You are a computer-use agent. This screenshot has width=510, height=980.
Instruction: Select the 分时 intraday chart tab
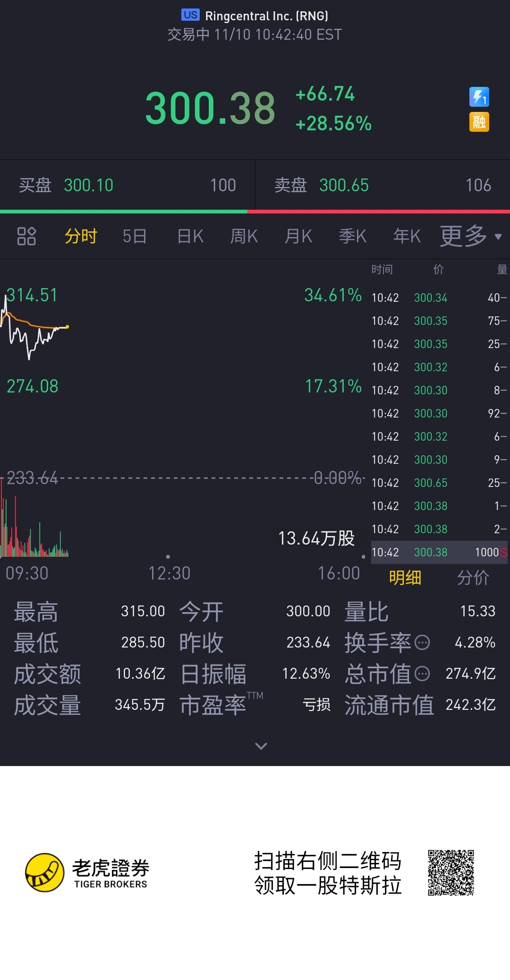click(81, 236)
